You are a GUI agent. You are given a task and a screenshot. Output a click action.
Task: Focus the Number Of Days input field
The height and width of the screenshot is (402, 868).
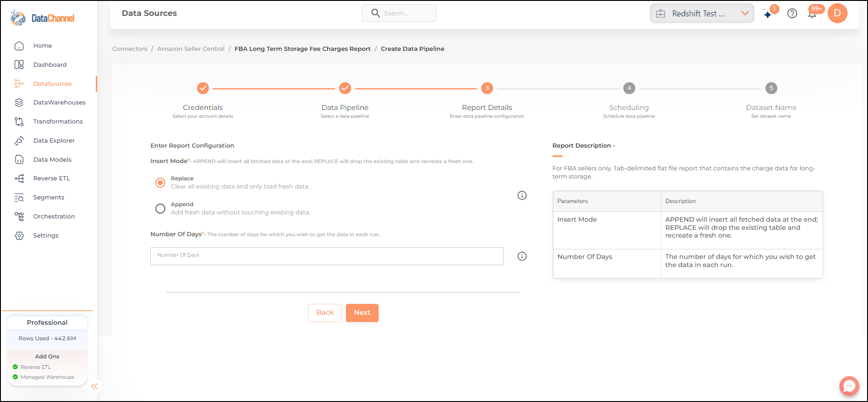[327, 256]
